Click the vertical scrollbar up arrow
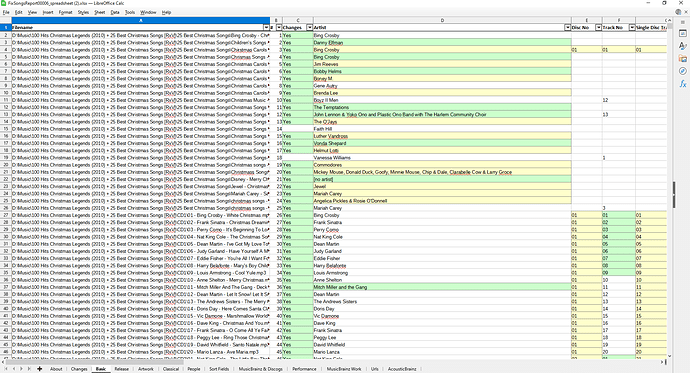Screen dimensions: 690x373 pyautogui.click(x=670, y=21)
